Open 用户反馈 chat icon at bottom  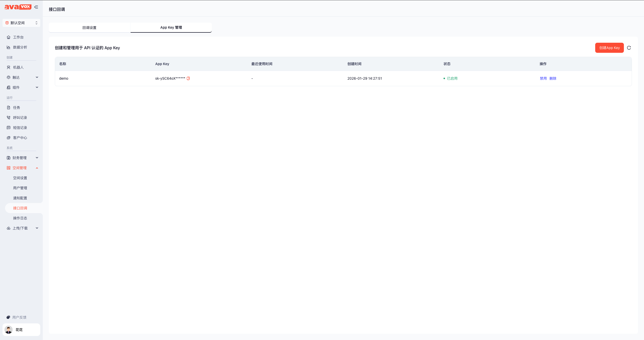click(x=8, y=317)
